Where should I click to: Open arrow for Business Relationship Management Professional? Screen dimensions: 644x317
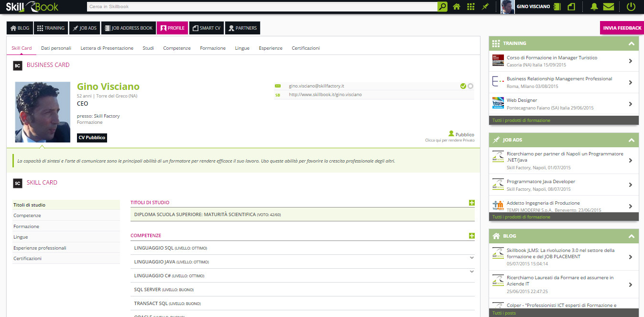[631, 82]
